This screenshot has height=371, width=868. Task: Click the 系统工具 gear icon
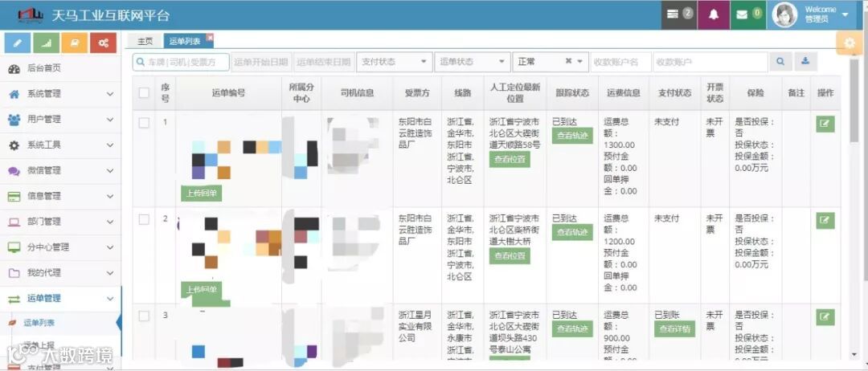14,145
